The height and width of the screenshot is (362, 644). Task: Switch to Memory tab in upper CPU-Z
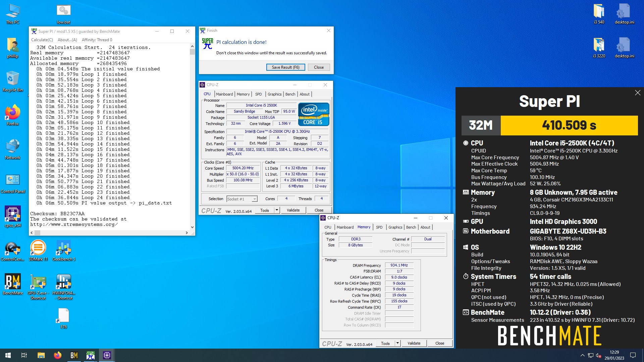tap(243, 94)
